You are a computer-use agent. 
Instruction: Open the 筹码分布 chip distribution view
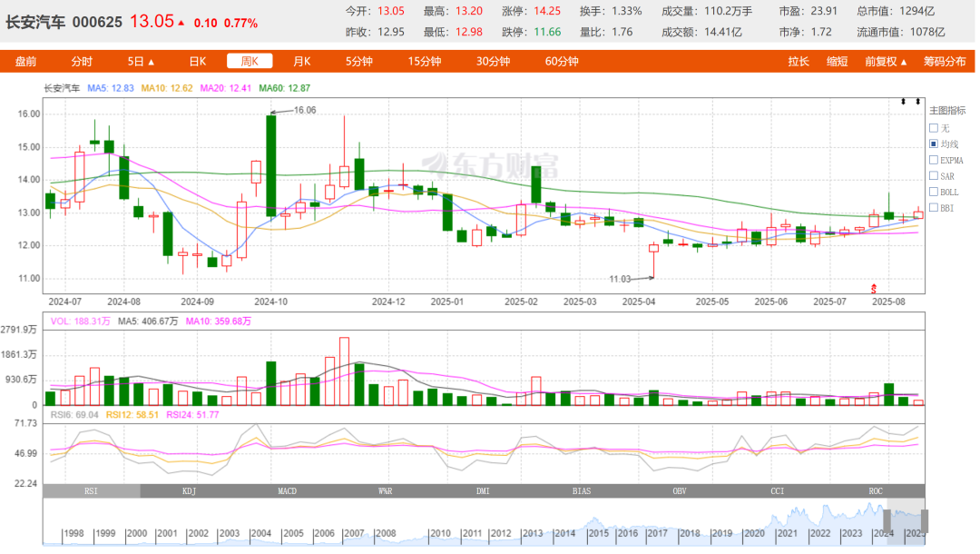945,61
